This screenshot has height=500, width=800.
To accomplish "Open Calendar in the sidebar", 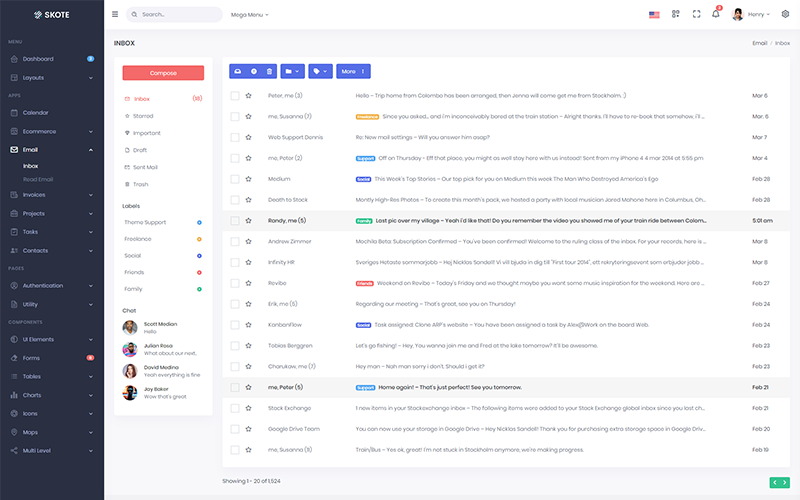I will point(36,112).
